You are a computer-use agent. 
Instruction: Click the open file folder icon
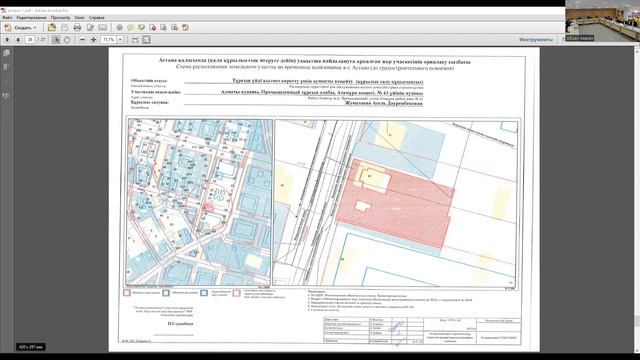click(52, 27)
